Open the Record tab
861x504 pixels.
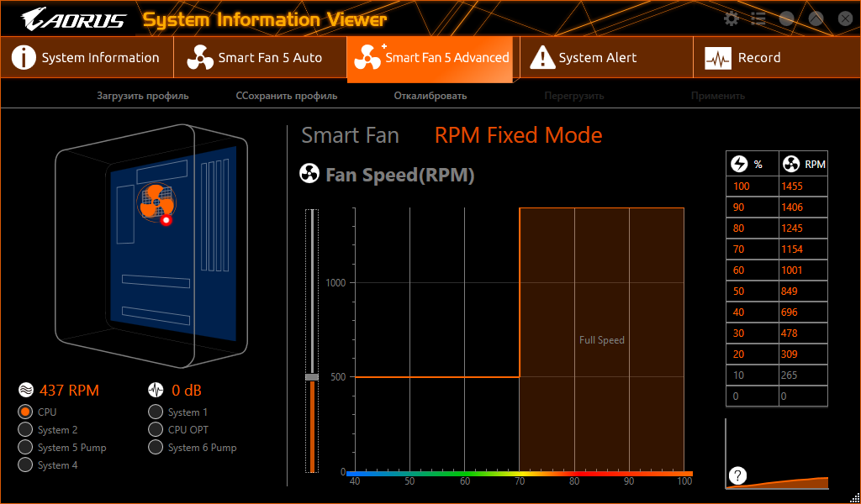tap(776, 58)
